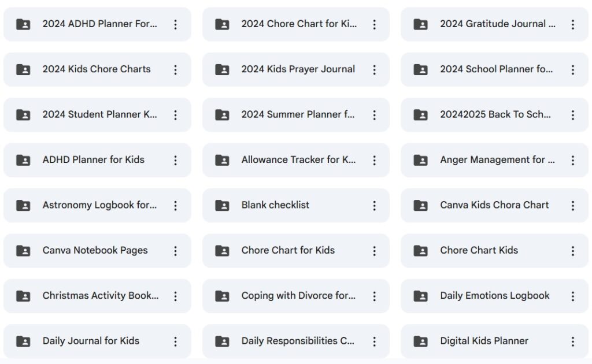Select the Canva Notebook Pages folder name
592x364 pixels.
pos(95,250)
